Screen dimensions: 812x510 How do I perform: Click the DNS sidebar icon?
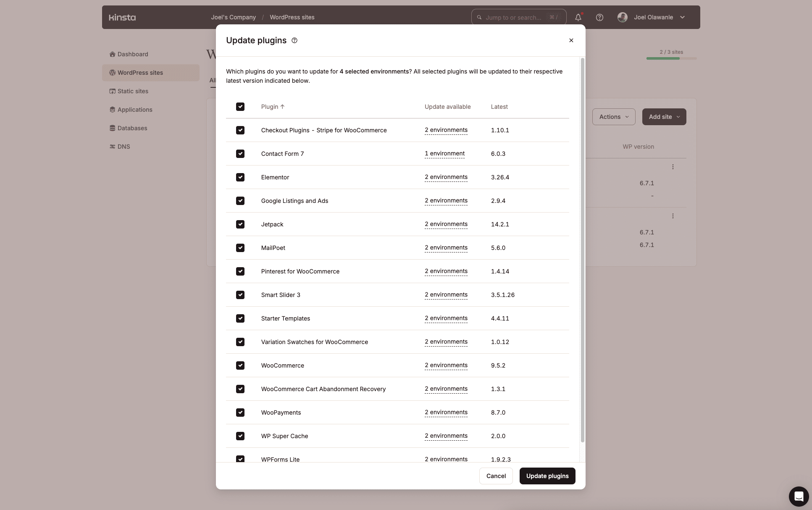pos(112,147)
